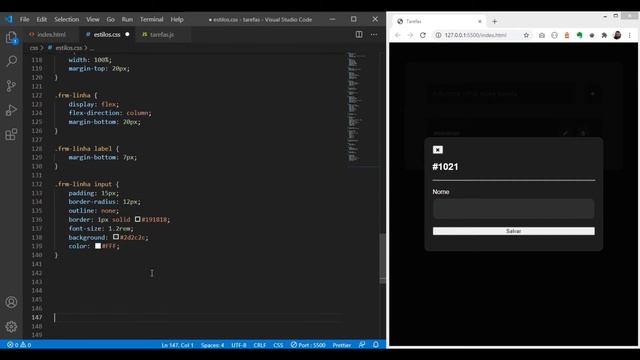Open the Chrome profile avatar
Image resolution: width=640 pixels, height=360 pixels.
[617, 35]
